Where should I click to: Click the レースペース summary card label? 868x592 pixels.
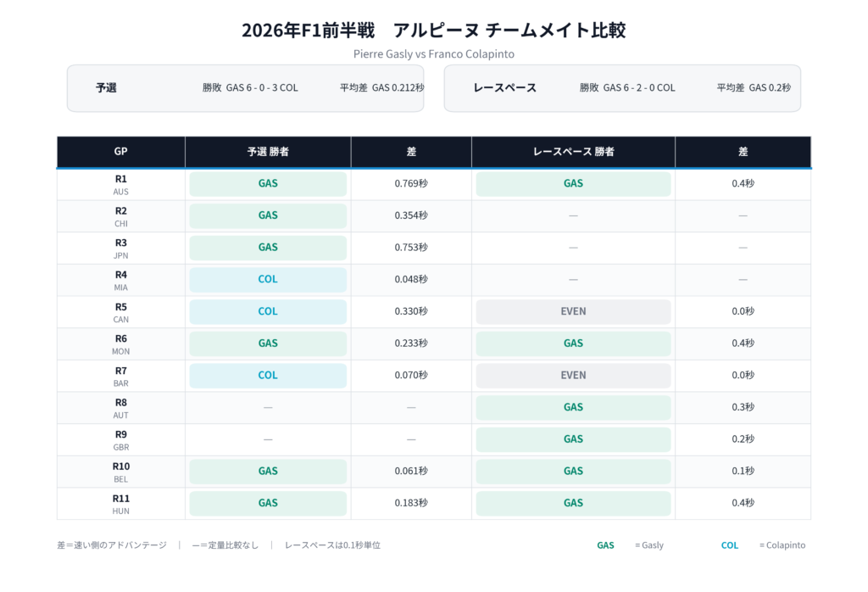click(x=504, y=87)
